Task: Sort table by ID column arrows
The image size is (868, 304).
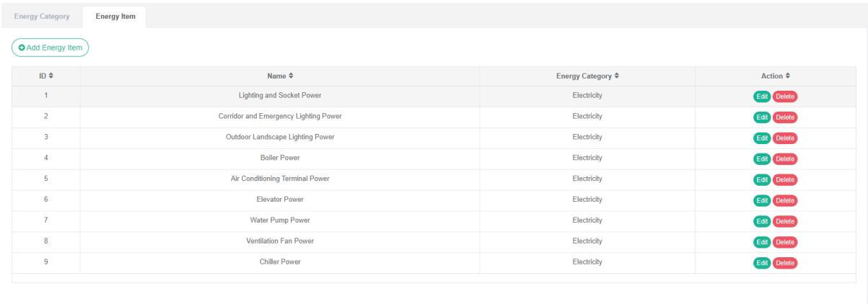Action: [x=51, y=76]
